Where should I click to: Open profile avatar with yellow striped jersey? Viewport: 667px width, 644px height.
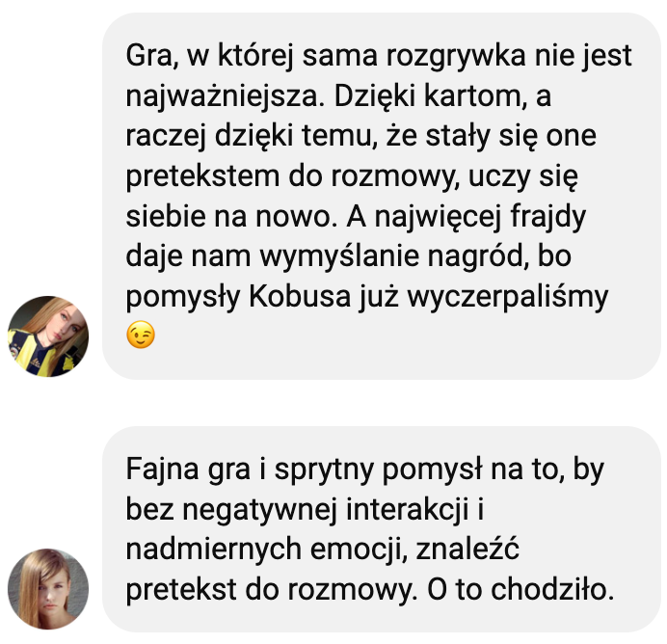click(48, 336)
